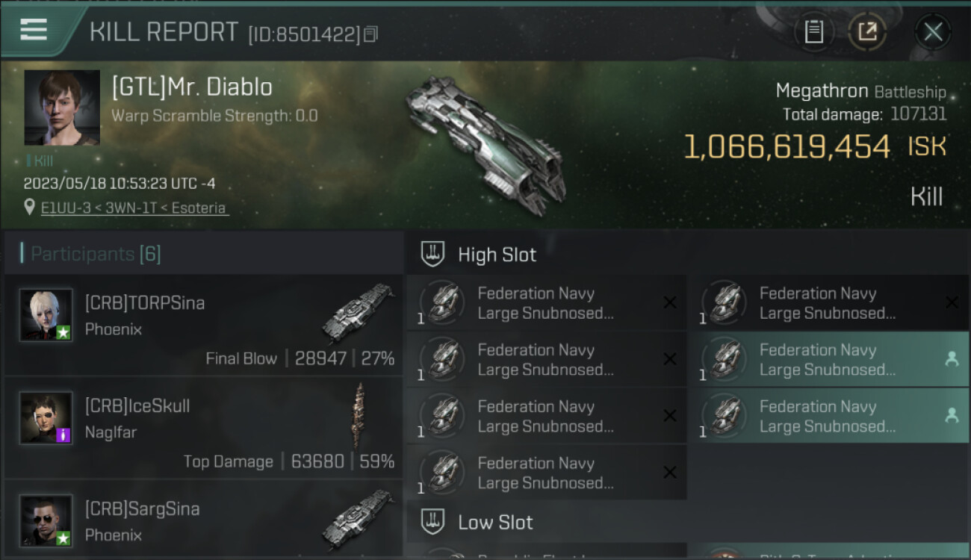Click the clipboard icon in header
971x560 pixels.
click(814, 32)
